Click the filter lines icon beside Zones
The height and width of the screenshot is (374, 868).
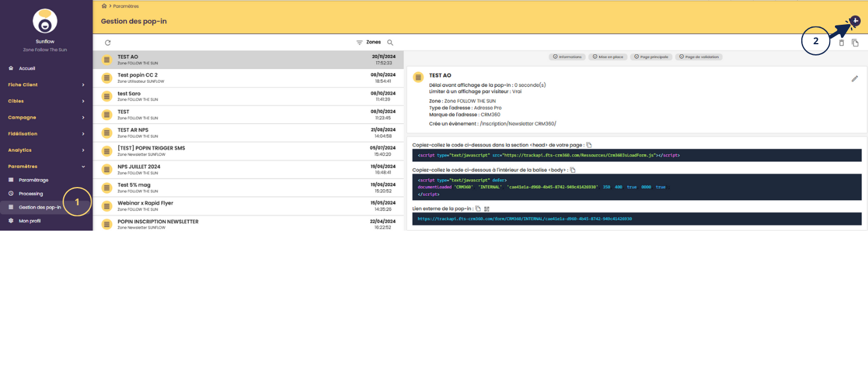[x=360, y=42]
